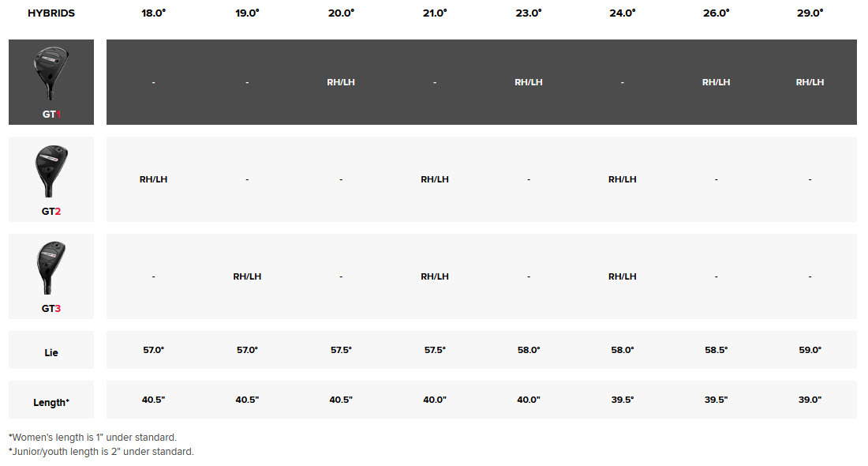Select GT2 RH/LH option at 18.0°
868x466 pixels.
153,179
